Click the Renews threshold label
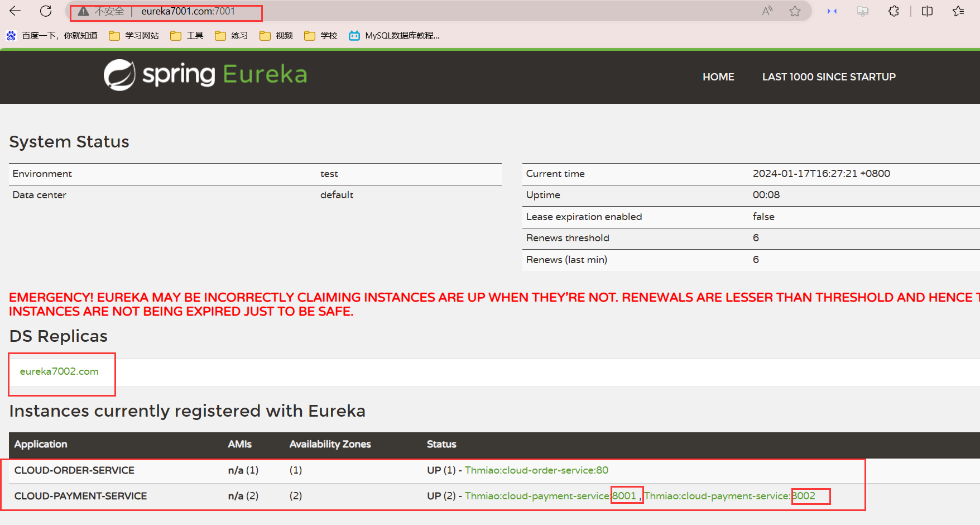This screenshot has height=525, width=980. 568,238
